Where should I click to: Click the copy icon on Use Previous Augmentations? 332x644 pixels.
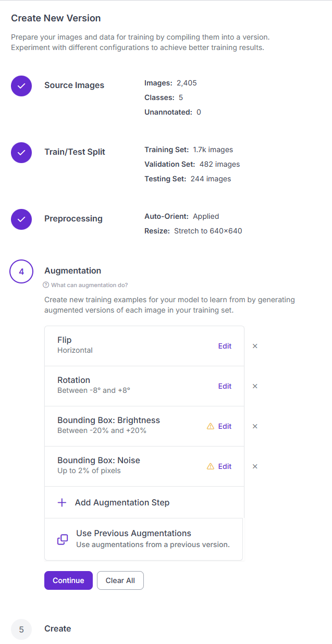tap(62, 539)
